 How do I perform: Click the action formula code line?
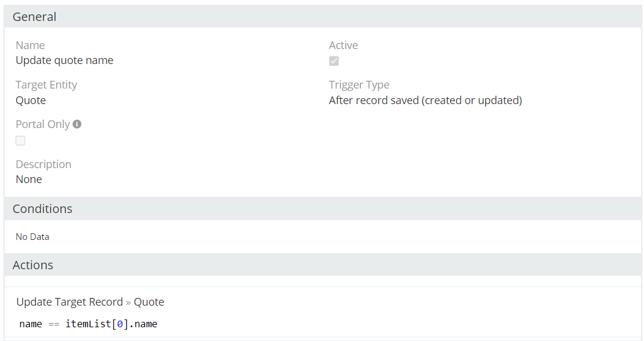pos(88,324)
